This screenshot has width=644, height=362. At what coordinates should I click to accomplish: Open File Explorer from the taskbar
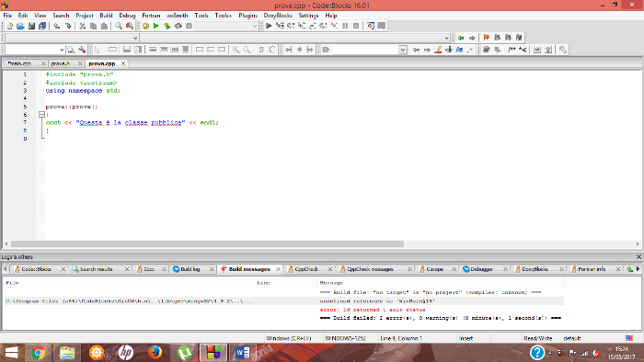(67, 353)
